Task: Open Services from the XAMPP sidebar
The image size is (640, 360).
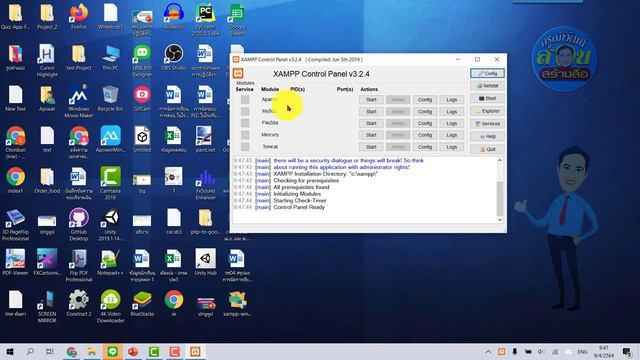Action: (487, 124)
